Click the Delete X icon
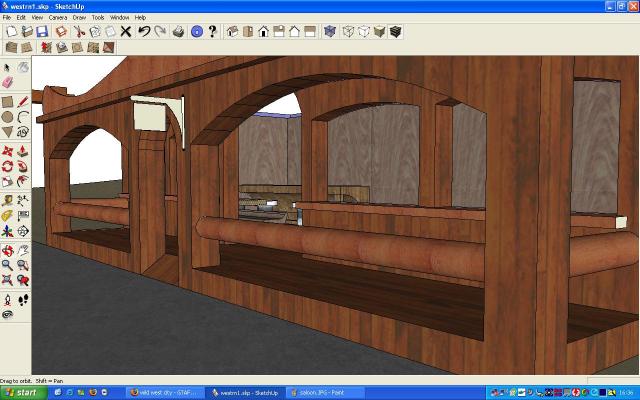 coord(126,32)
